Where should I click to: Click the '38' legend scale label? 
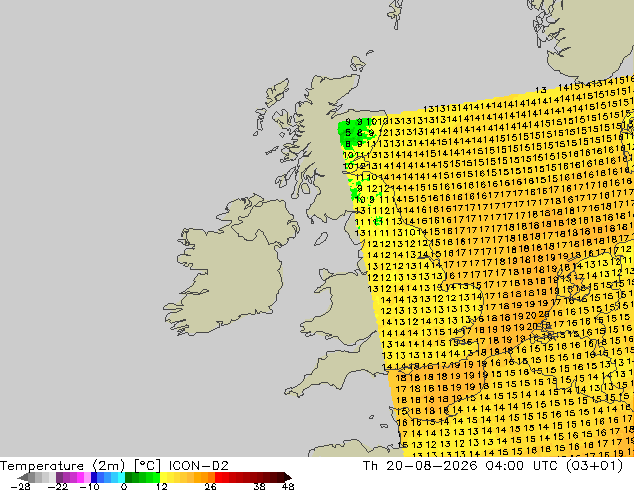259,486
